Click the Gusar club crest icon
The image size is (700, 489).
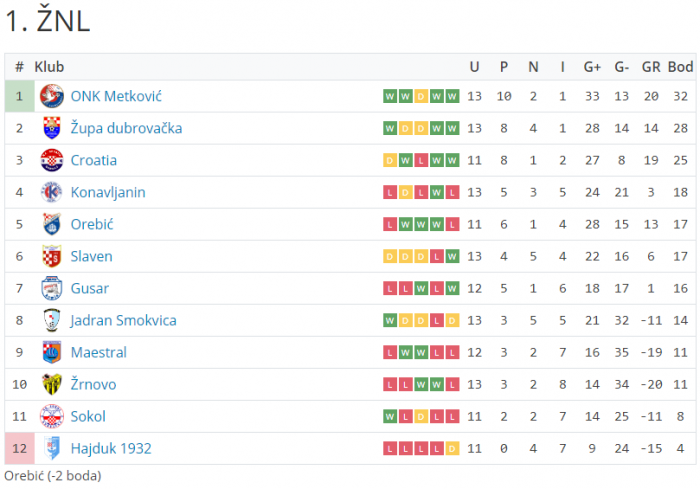(x=51, y=288)
